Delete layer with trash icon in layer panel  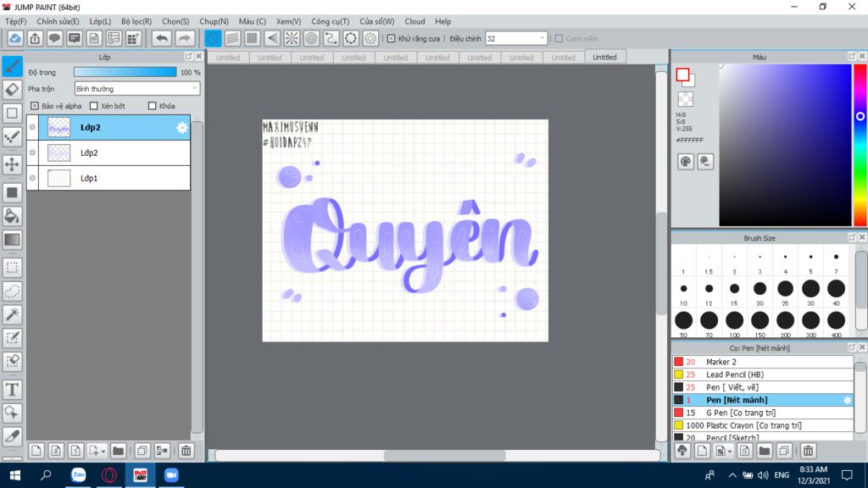coord(186,451)
